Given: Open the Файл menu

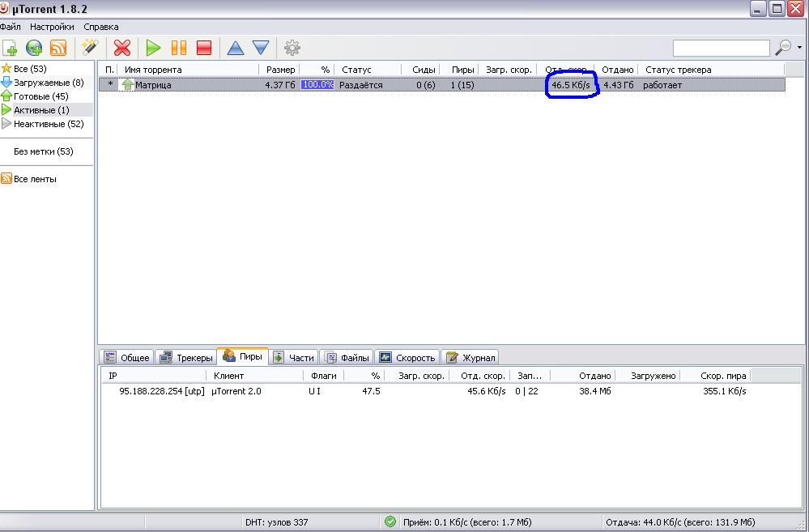Looking at the screenshot, I should coord(11,27).
